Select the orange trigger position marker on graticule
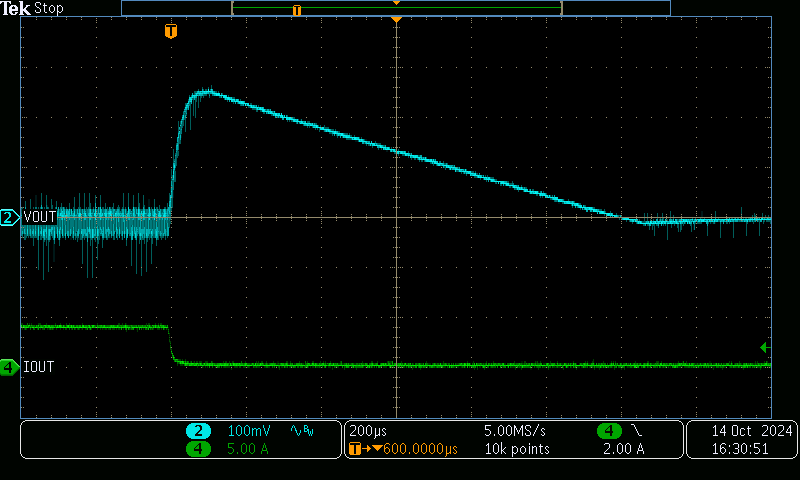This screenshot has width=800, height=480. click(x=171, y=31)
